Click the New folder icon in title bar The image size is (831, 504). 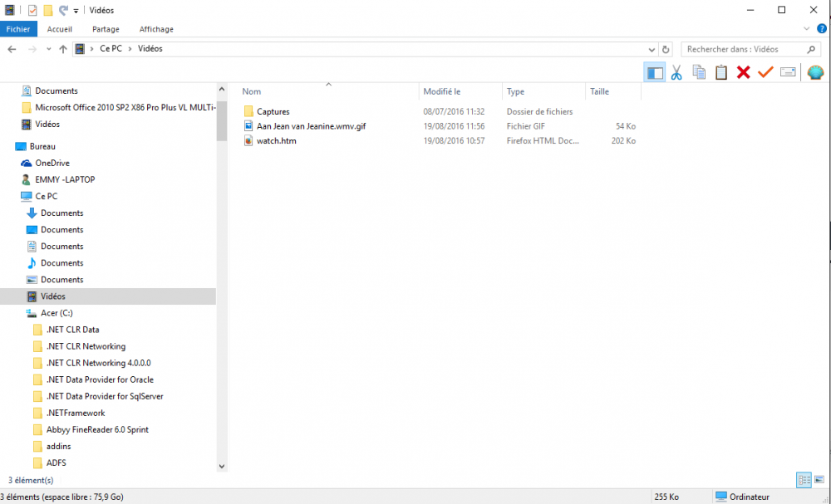pos(47,10)
